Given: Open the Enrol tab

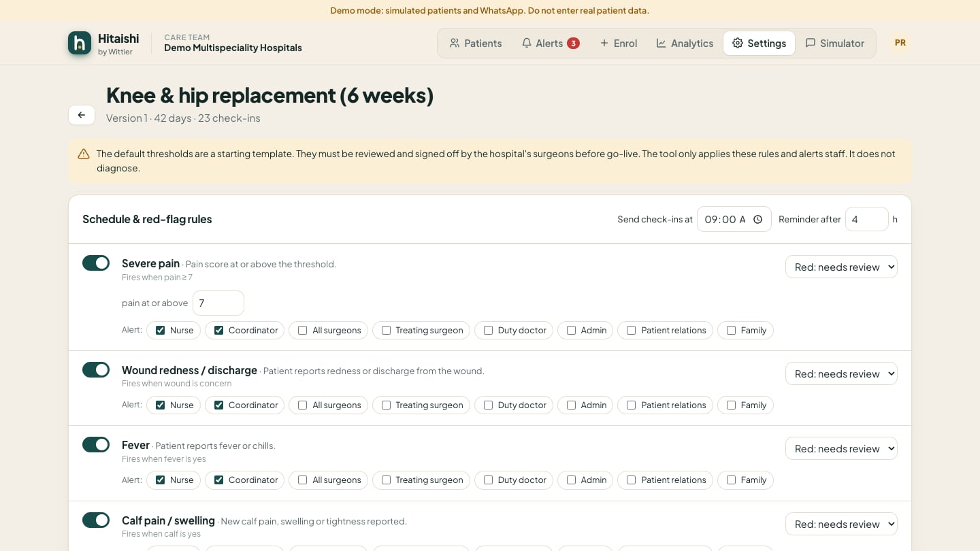Looking at the screenshot, I should click(619, 44).
